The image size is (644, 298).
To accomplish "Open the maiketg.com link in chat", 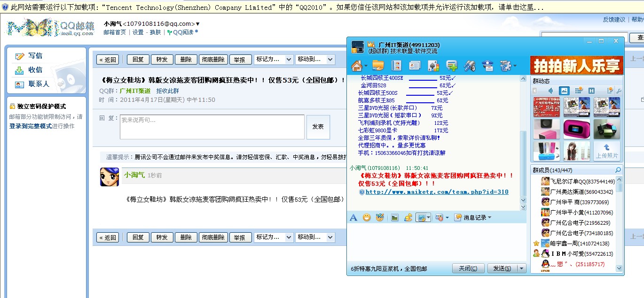I will click(437, 192).
